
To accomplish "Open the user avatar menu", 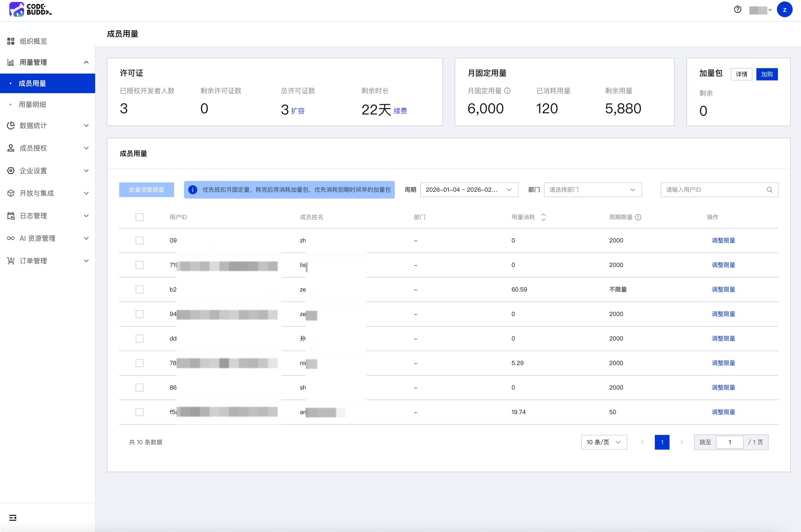I will [x=784, y=10].
